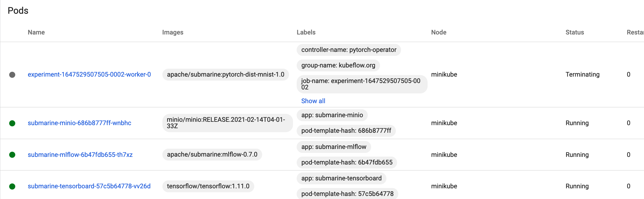Click the group-name: kubeflow.org label
This screenshot has height=199, width=644.
338,65
